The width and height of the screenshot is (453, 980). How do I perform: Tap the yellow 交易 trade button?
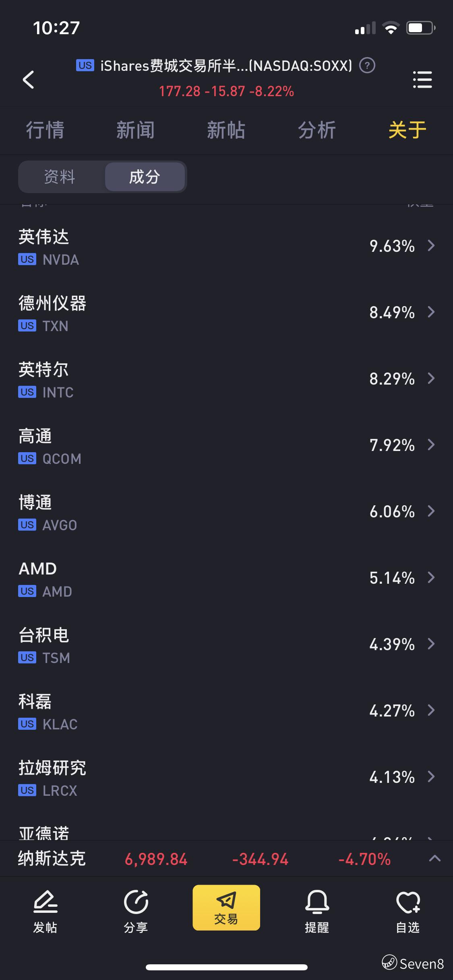pos(226,908)
